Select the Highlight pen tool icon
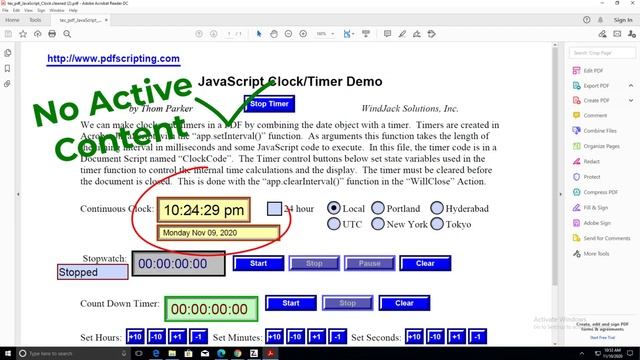 click(x=402, y=34)
